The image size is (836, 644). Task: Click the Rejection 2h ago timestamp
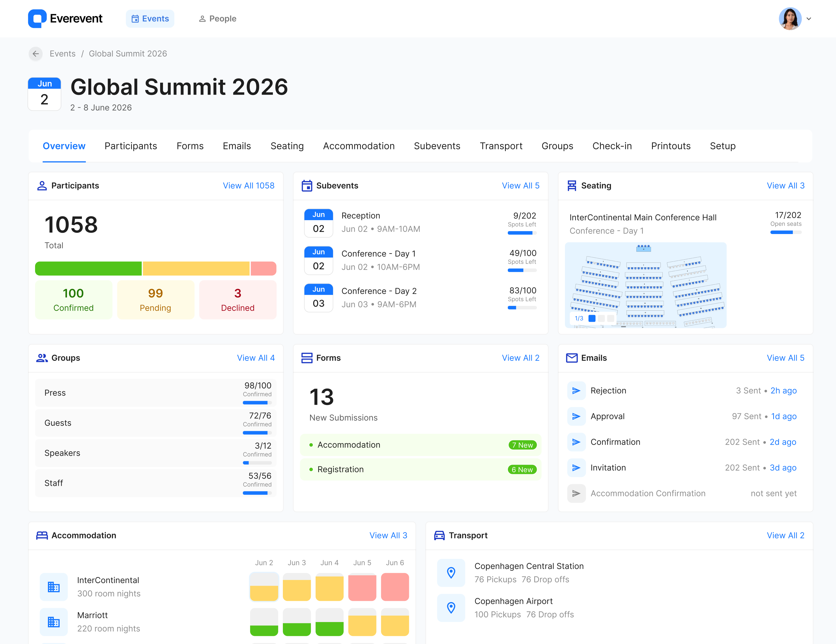[784, 390]
